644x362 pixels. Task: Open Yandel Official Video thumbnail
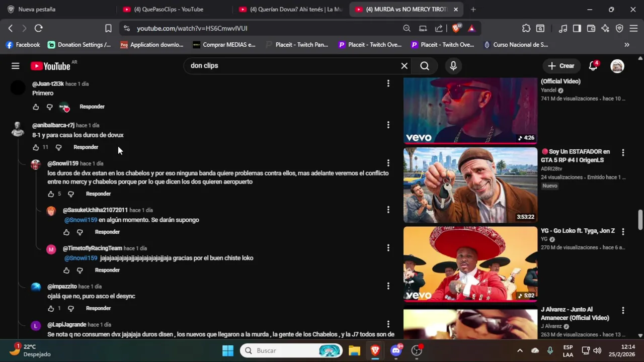(x=470, y=111)
